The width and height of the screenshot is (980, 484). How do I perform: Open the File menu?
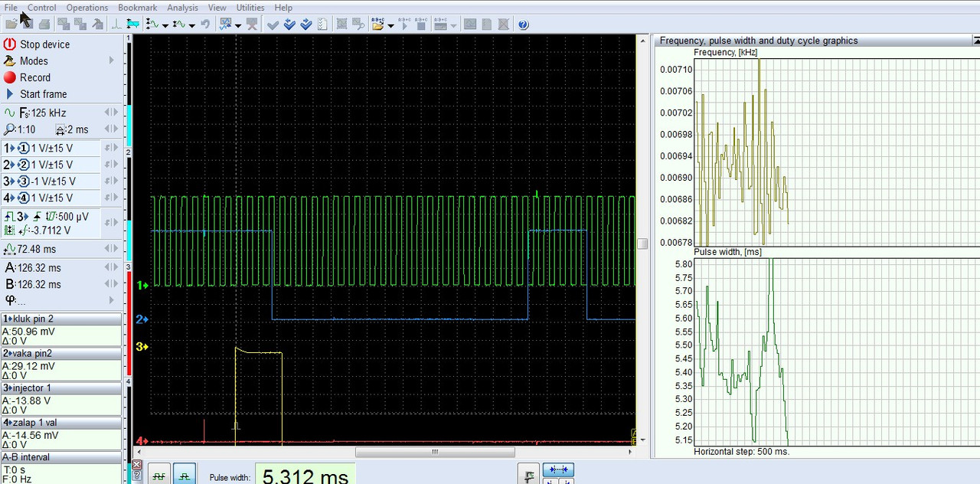click(x=11, y=8)
